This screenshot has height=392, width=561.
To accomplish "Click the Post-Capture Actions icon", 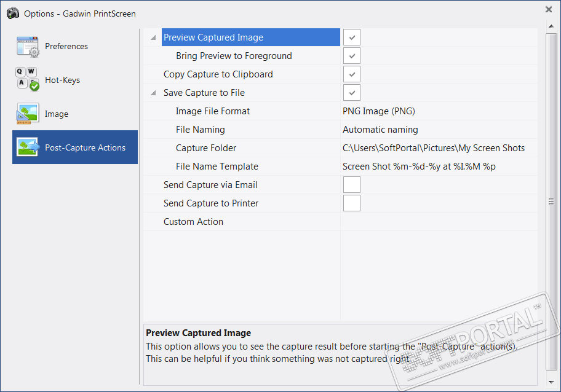I will (28, 147).
